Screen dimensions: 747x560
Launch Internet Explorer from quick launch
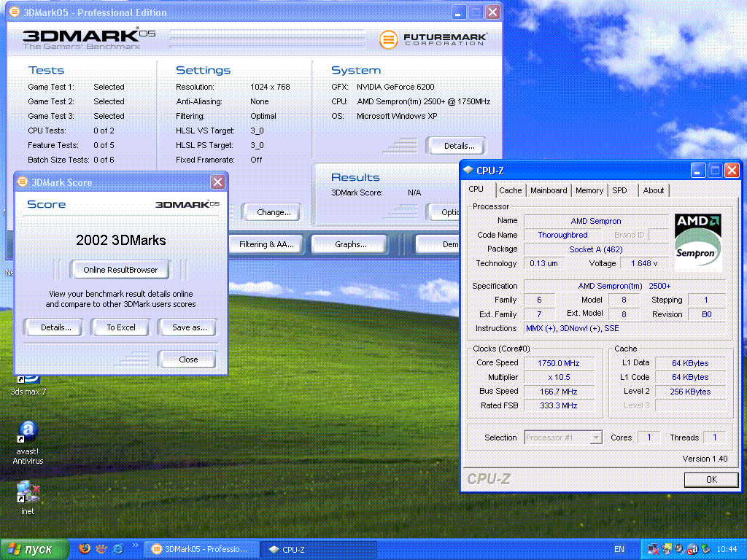tap(117, 549)
